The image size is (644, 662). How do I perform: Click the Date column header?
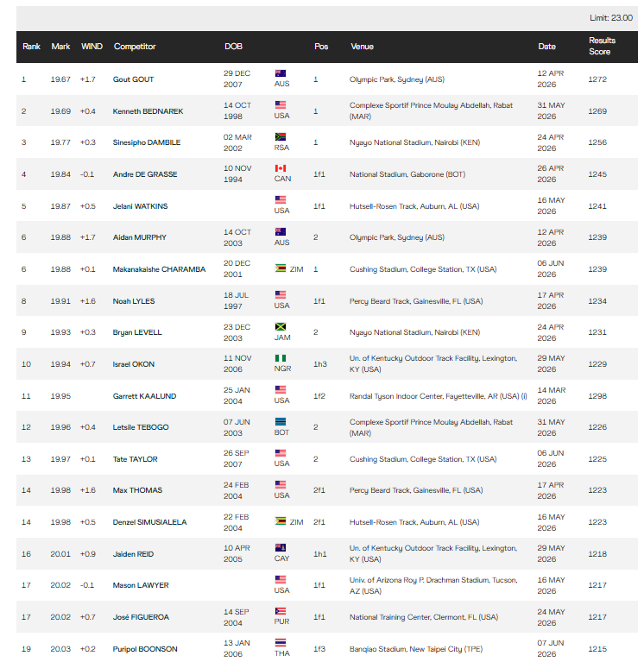[x=546, y=47]
